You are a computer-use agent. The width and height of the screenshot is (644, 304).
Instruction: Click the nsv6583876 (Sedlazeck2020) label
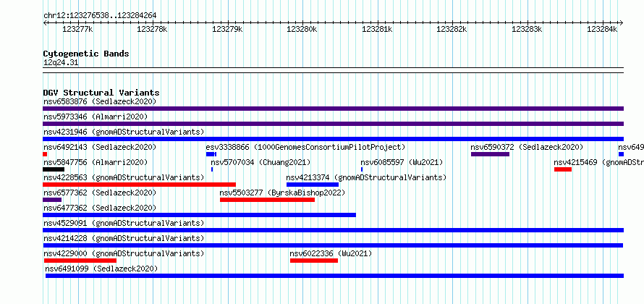pyautogui.click(x=100, y=101)
